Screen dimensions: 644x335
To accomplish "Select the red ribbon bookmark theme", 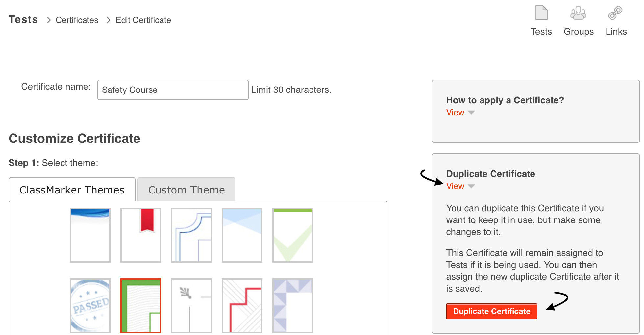I will click(141, 235).
